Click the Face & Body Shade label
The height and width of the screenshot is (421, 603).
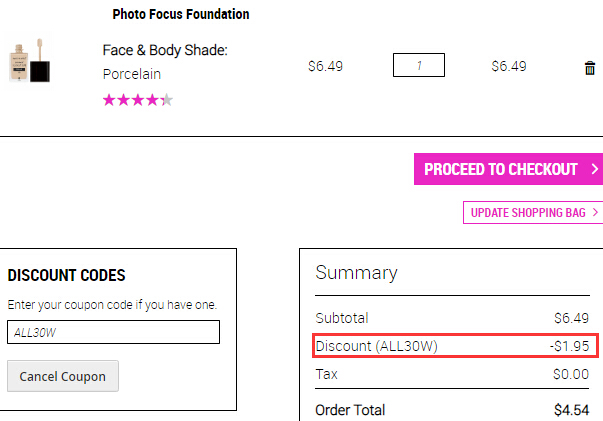(x=165, y=50)
